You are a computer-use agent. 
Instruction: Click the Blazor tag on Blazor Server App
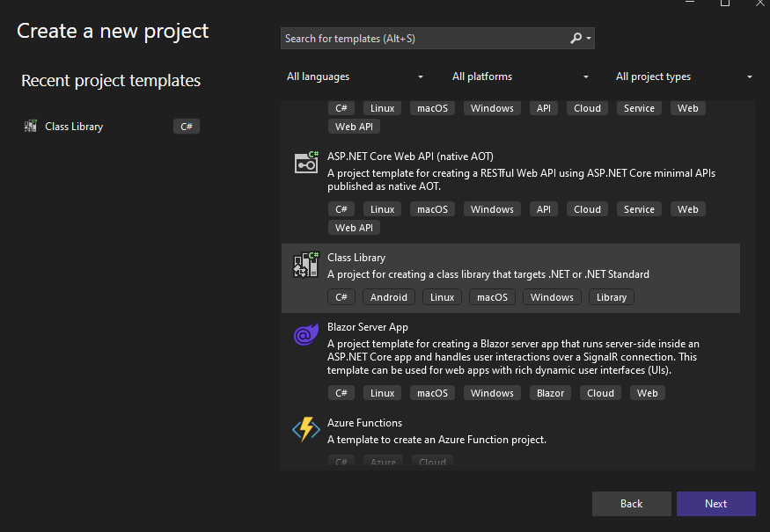[551, 393]
